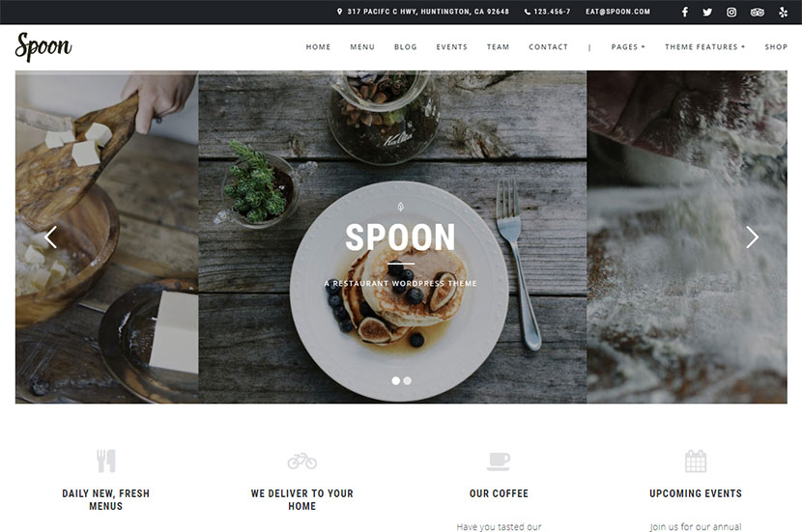Screen dimensions: 802x532
Task: Open the Events navigation item
Action: click(x=451, y=46)
